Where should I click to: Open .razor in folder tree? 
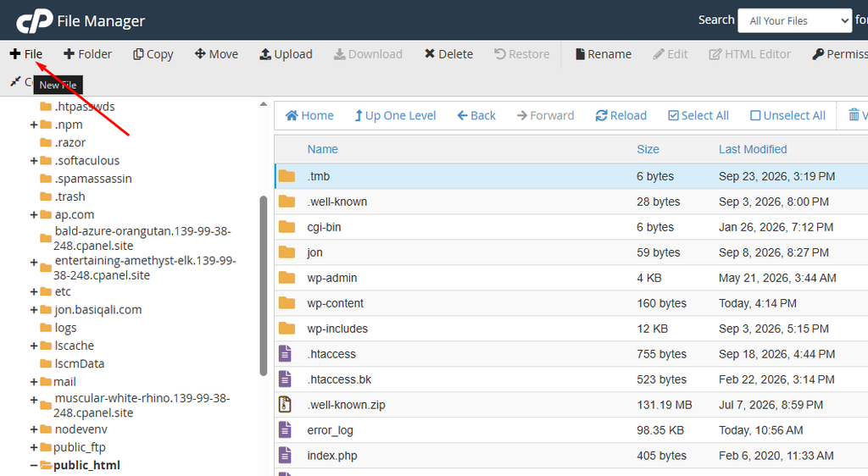(x=70, y=142)
